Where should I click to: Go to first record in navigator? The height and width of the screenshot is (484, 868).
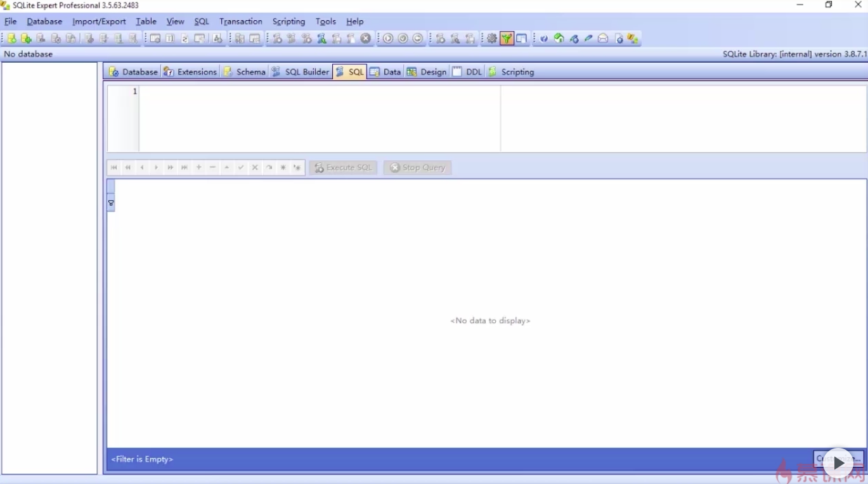point(114,168)
